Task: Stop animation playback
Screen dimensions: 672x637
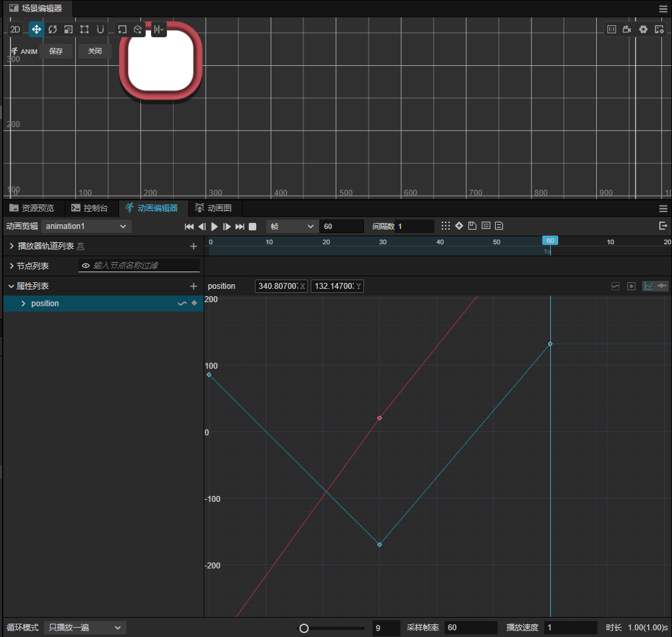Action: pyautogui.click(x=252, y=226)
